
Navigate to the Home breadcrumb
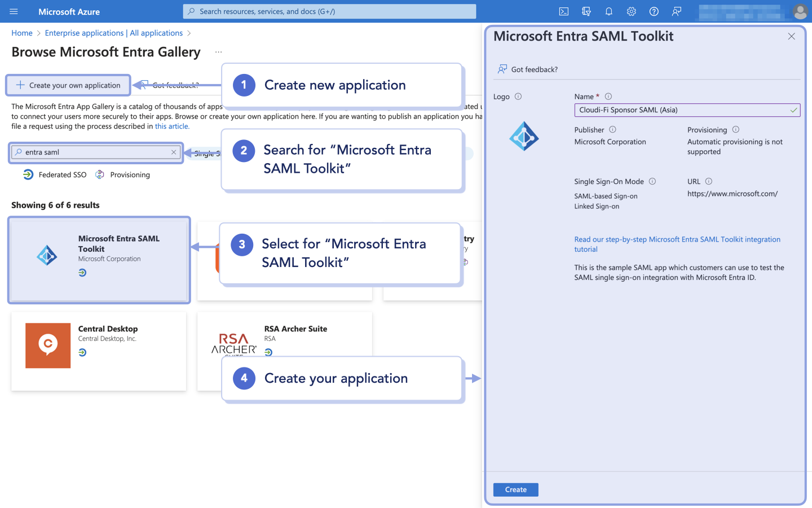coord(22,33)
